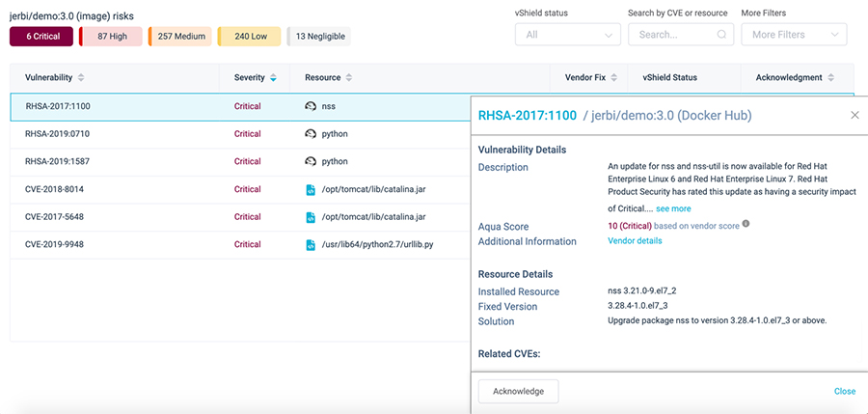Filter by 87 High risks

coord(111,37)
